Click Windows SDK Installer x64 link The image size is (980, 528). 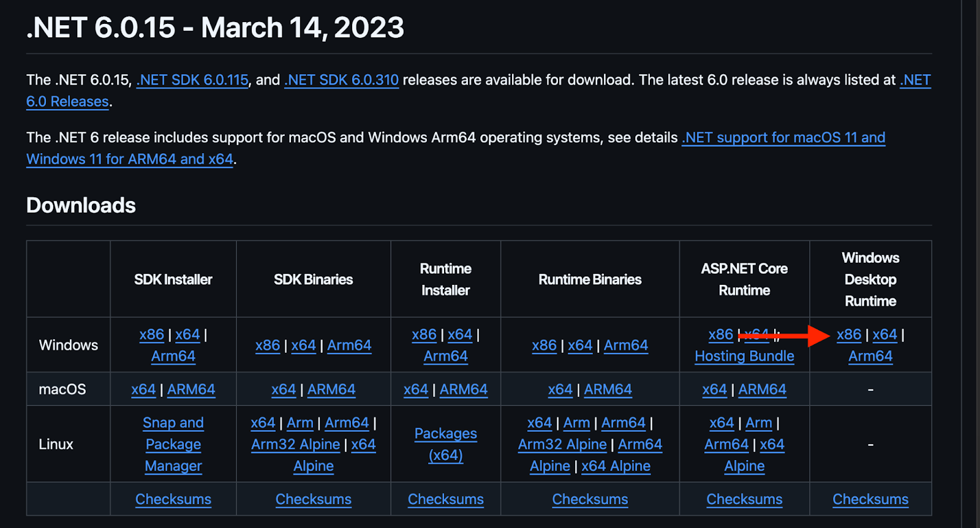(x=187, y=334)
